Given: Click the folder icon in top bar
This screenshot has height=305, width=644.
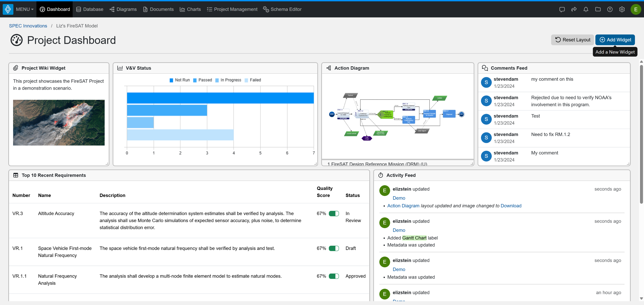Looking at the screenshot, I should click(x=598, y=10).
